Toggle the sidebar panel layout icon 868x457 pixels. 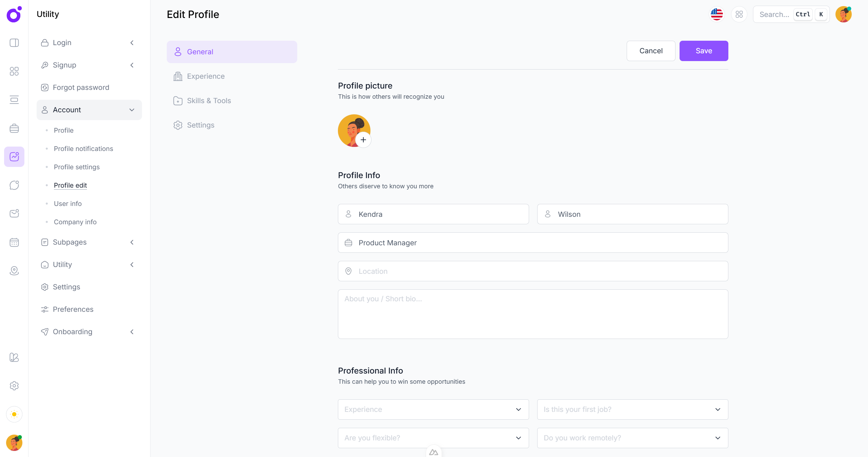pos(14,43)
